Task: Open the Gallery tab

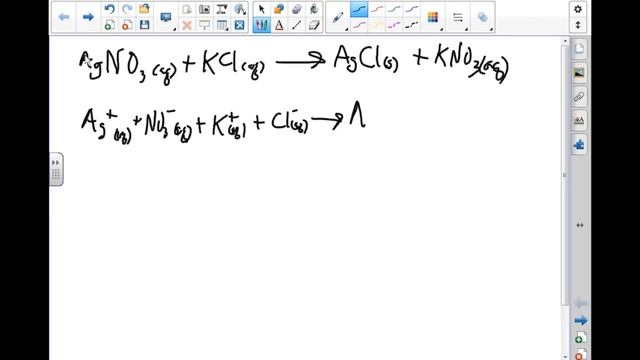Action: tap(579, 73)
